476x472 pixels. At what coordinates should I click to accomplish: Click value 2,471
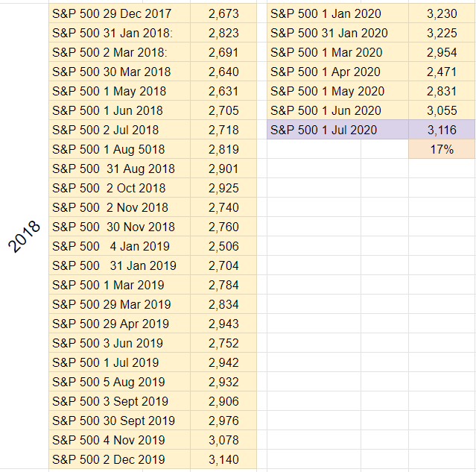tap(442, 72)
